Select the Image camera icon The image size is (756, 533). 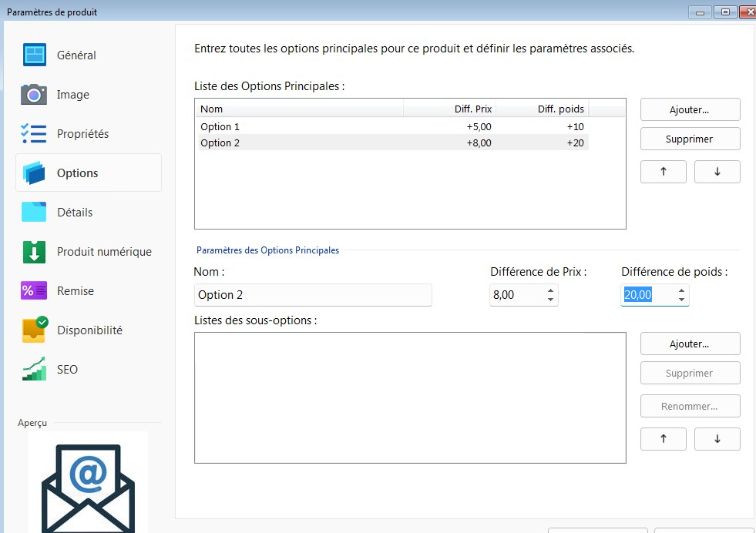35,95
